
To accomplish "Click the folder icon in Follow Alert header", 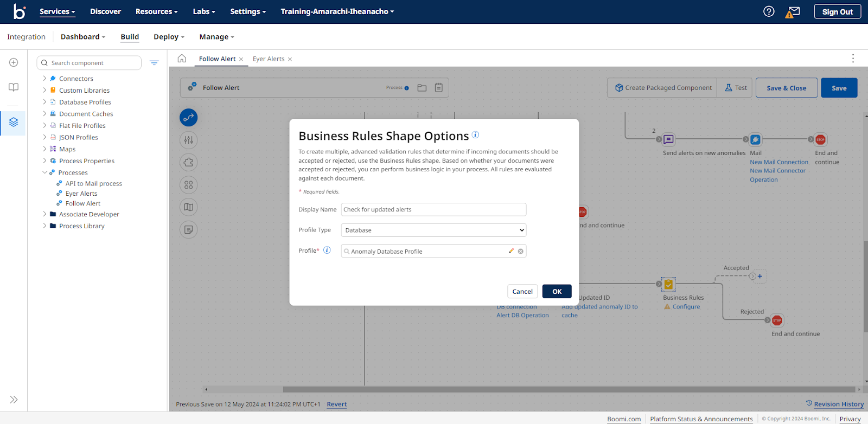I will [422, 88].
